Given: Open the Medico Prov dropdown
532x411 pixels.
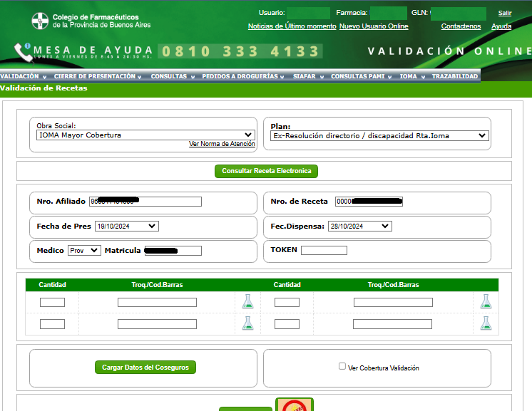Looking at the screenshot, I should click(x=84, y=251).
